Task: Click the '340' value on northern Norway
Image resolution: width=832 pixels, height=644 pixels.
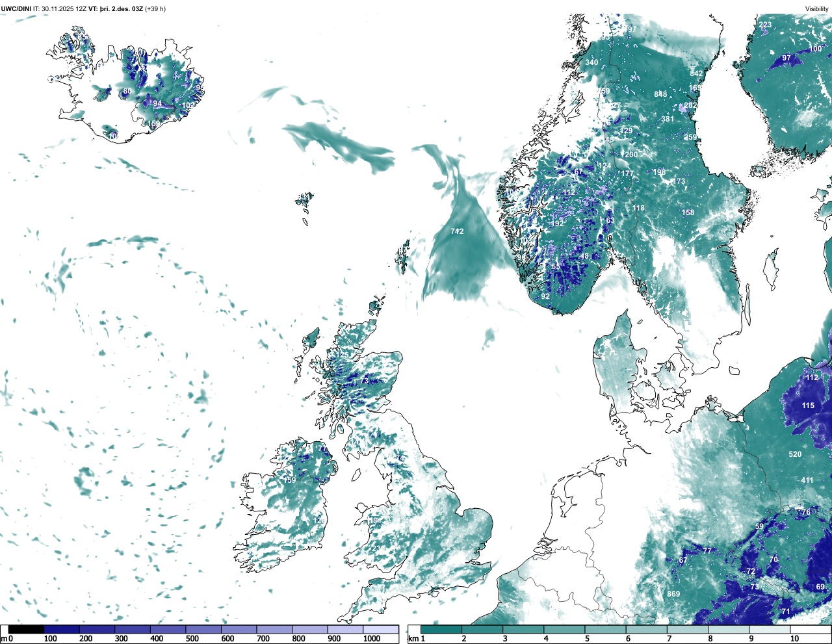Action: (591, 62)
